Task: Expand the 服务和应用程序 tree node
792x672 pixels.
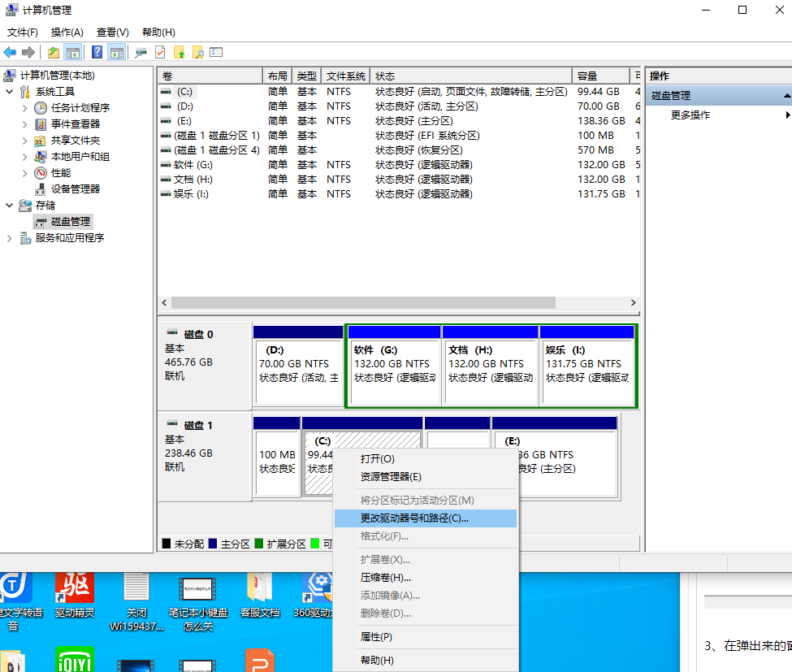Action: pos(9,238)
